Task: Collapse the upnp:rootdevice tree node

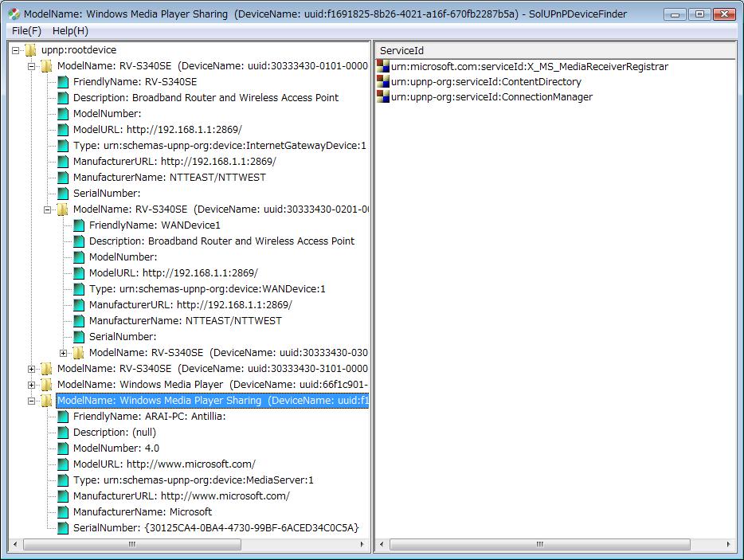Action: pos(16,50)
